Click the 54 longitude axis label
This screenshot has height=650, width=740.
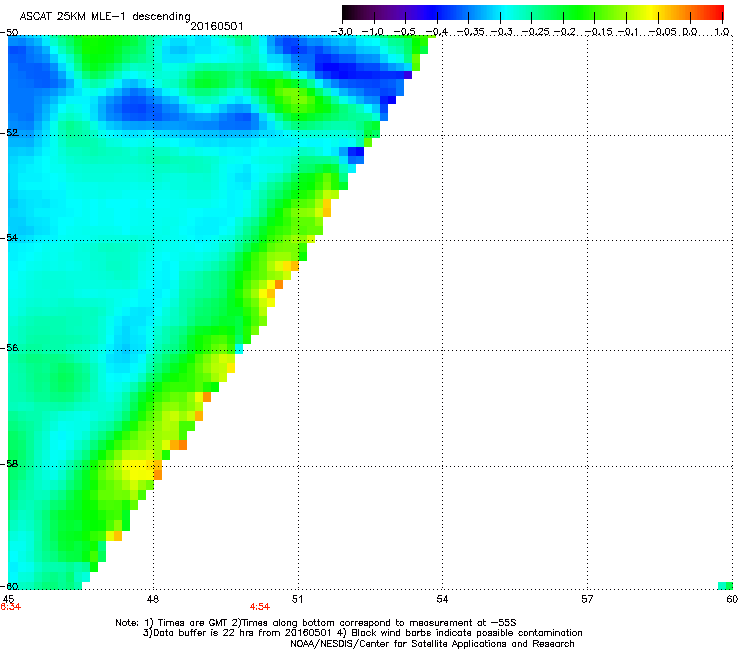pyautogui.click(x=442, y=599)
